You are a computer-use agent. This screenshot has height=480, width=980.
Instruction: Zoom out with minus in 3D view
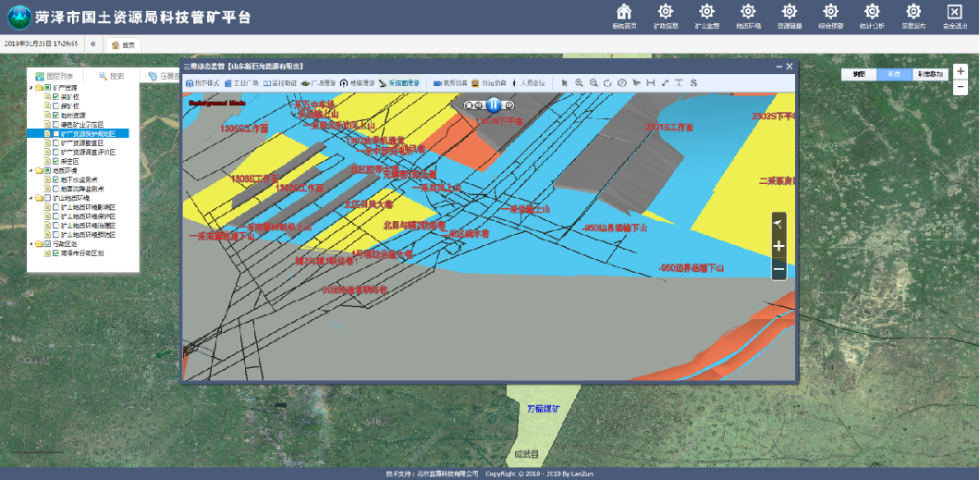point(778,269)
